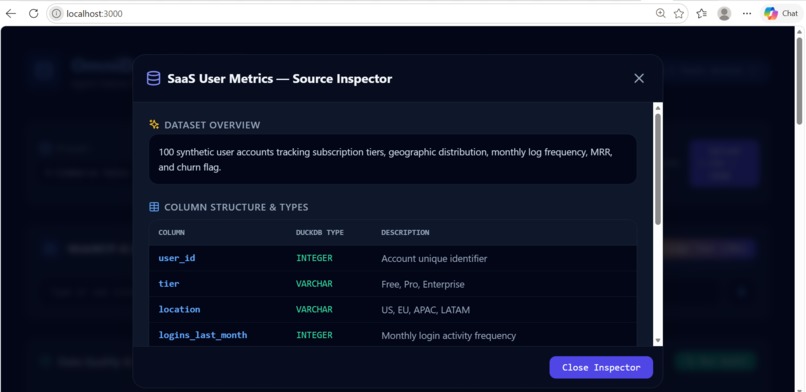Click the inspector dialog scrollbar thumb

coord(657,169)
